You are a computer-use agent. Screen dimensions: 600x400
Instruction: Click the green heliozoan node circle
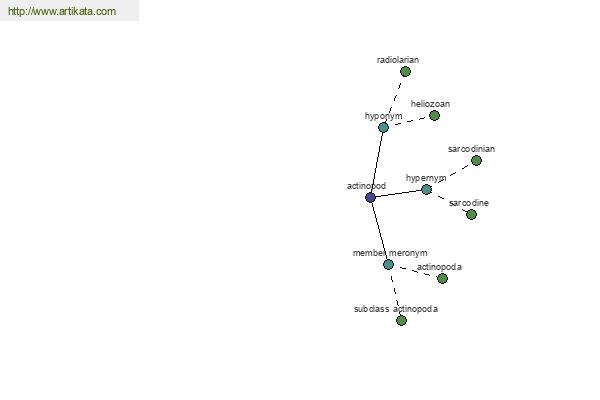coord(434,116)
